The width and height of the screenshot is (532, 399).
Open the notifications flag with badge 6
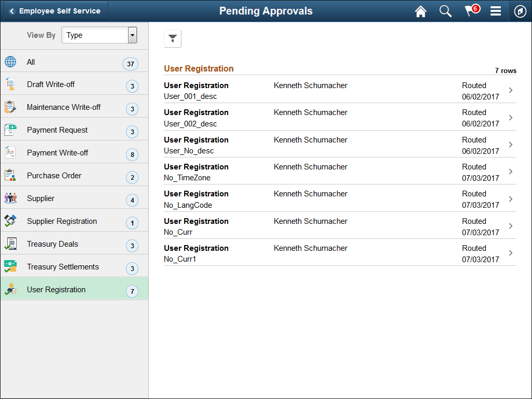click(471, 11)
